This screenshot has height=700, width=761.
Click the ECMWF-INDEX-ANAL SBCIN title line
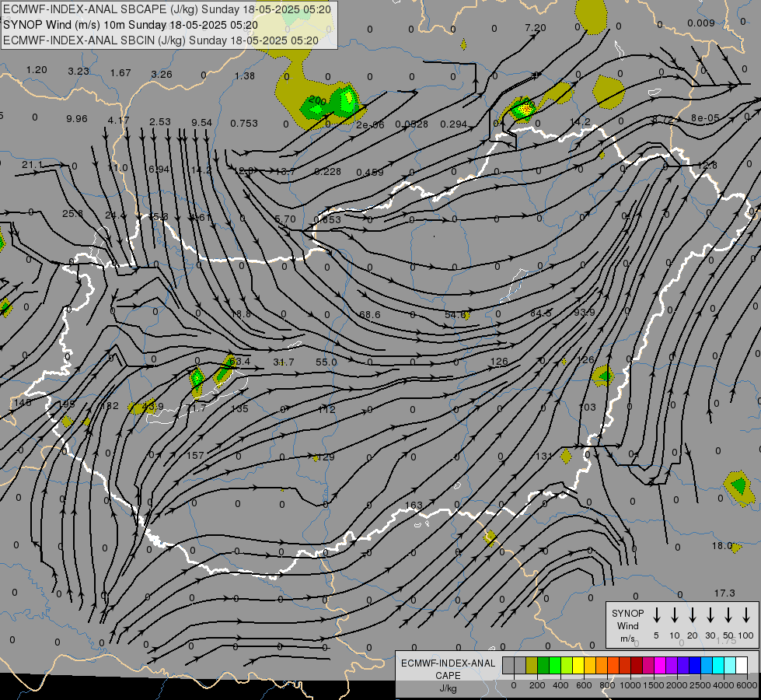click(161, 40)
